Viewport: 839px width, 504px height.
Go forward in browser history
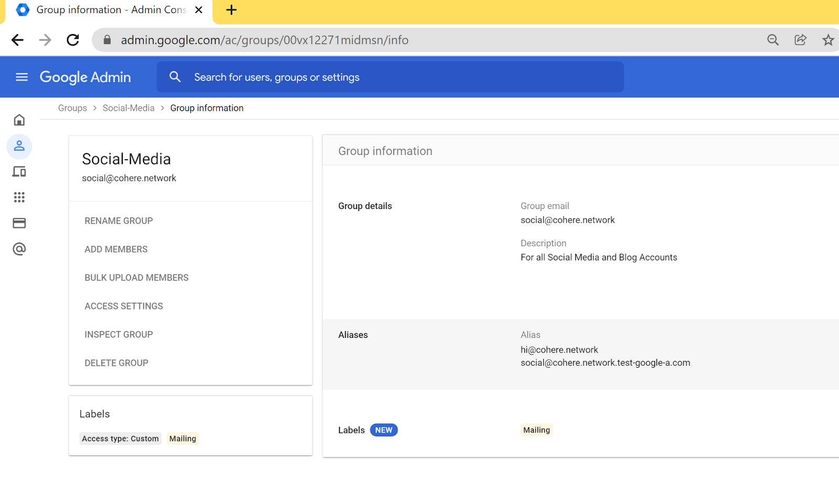[45, 40]
